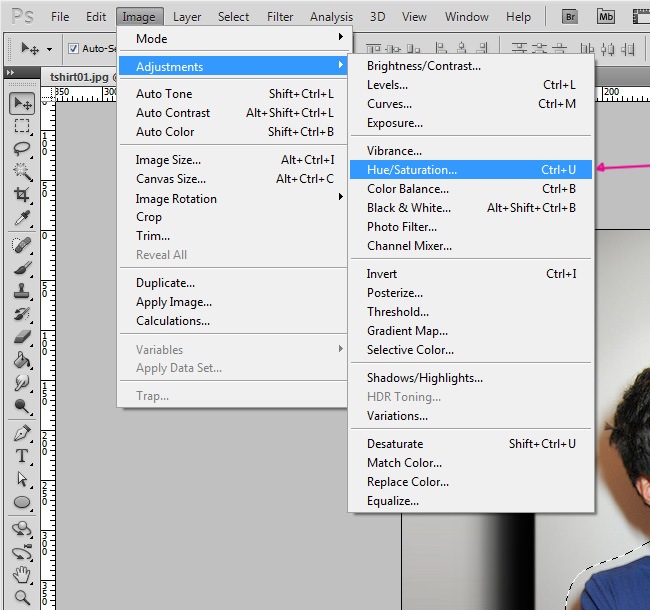Toggle the Auto-Select checkbox

73,48
